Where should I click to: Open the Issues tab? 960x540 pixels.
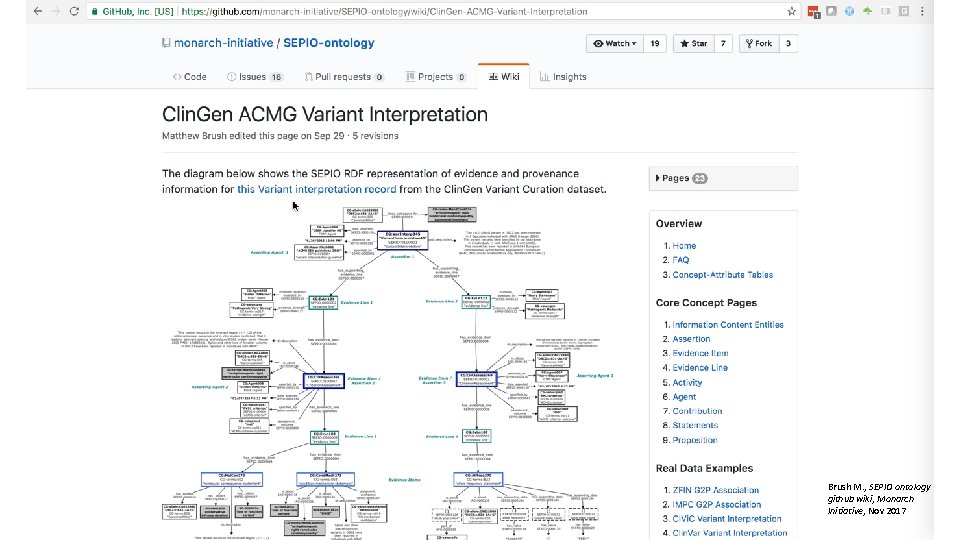click(x=254, y=77)
